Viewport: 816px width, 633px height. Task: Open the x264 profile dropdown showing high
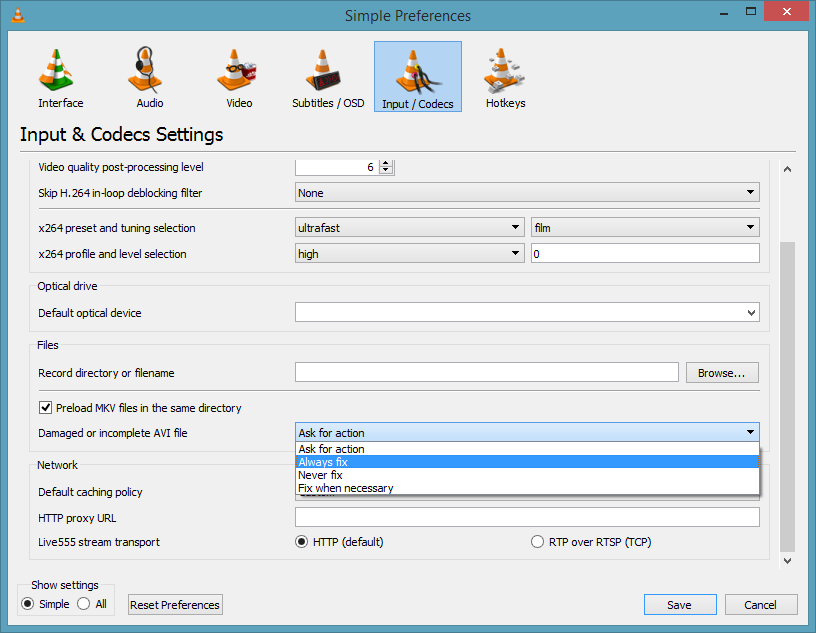coord(410,254)
